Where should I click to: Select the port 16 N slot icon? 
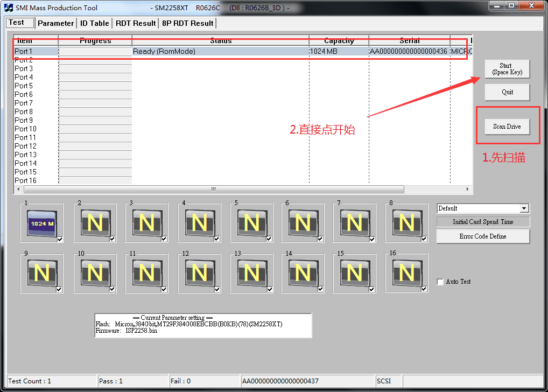(x=406, y=273)
